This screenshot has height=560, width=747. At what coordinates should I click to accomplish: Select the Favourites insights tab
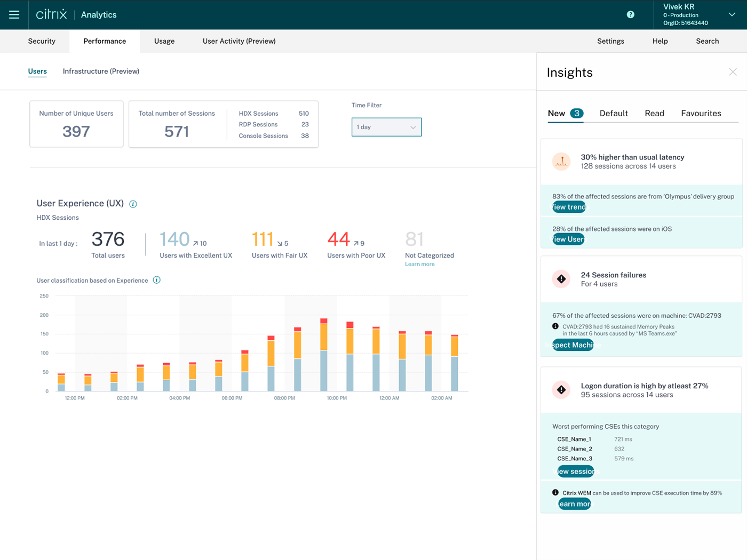[x=701, y=113]
